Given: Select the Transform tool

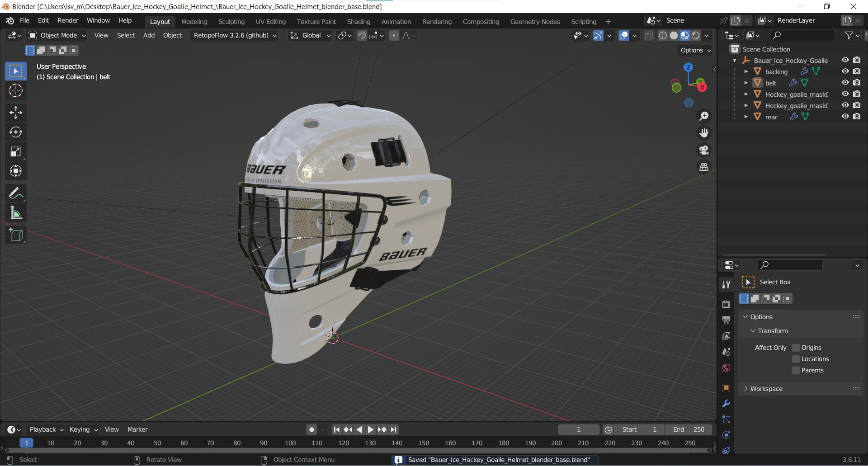Looking at the screenshot, I should [x=16, y=171].
